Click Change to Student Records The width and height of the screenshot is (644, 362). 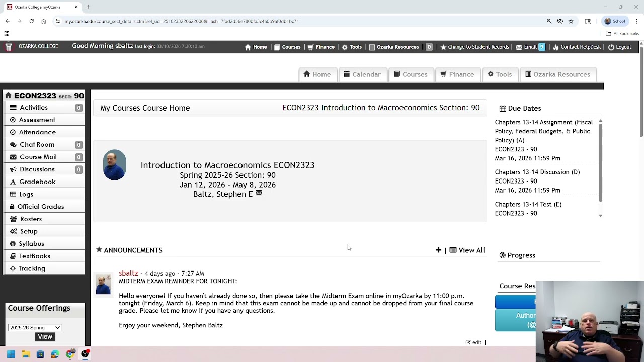point(474,47)
